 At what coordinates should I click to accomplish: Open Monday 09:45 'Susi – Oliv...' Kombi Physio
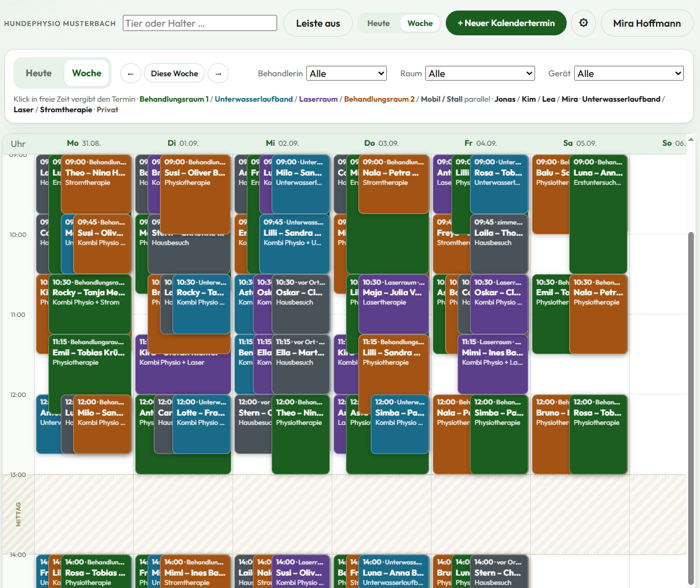click(102, 244)
